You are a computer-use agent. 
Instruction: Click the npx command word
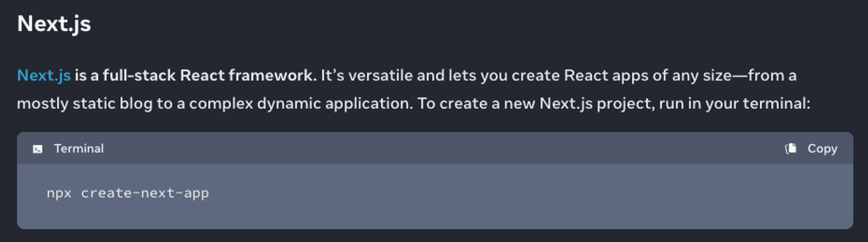click(59, 193)
